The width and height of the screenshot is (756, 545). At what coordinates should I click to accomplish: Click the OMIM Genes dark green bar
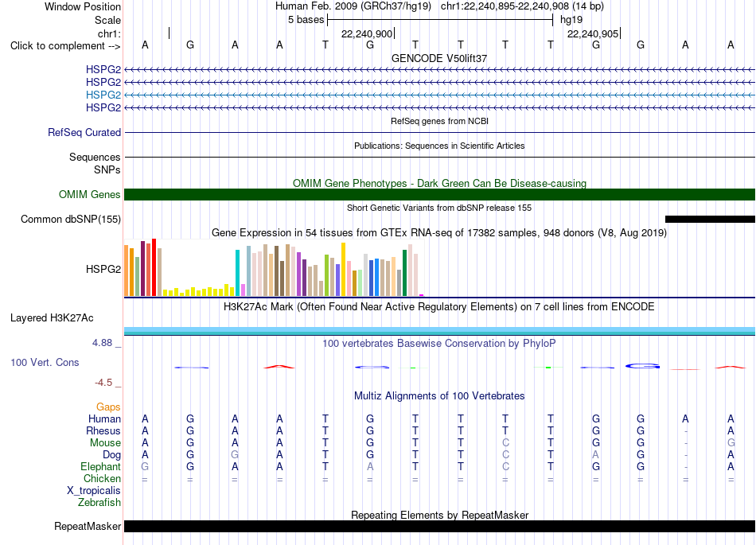click(x=439, y=194)
